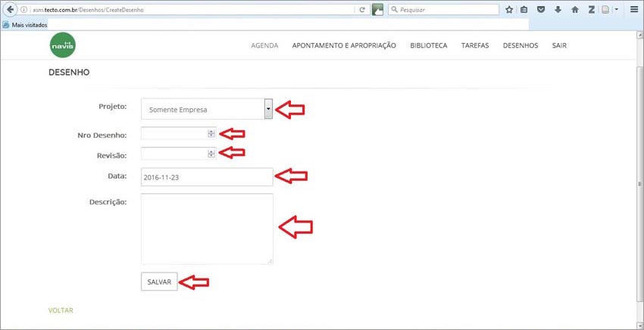Click the Navis logo
The height and width of the screenshot is (330, 644).
62,45
